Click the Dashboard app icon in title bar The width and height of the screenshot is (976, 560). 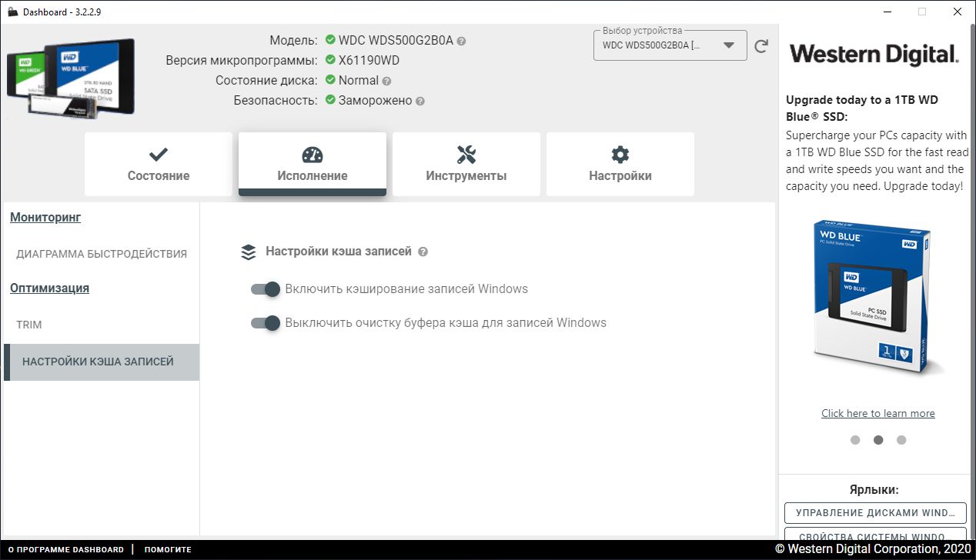12,12
